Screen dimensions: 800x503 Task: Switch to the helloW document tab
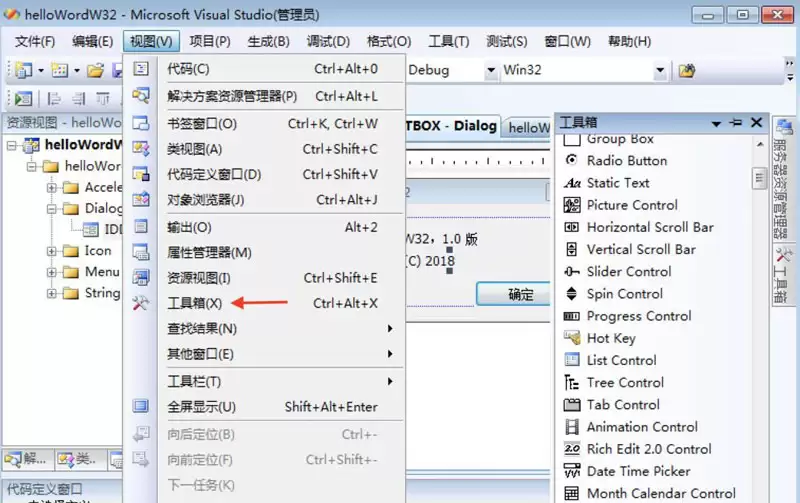click(527, 127)
